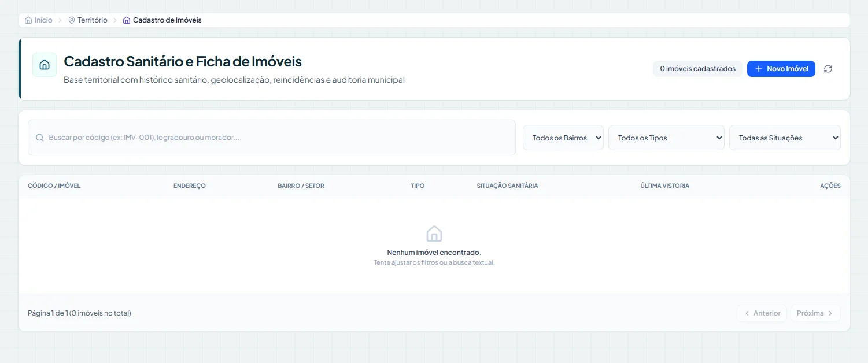868x363 pixels.
Task: Go to Início in the breadcrumb
Action: (38, 20)
